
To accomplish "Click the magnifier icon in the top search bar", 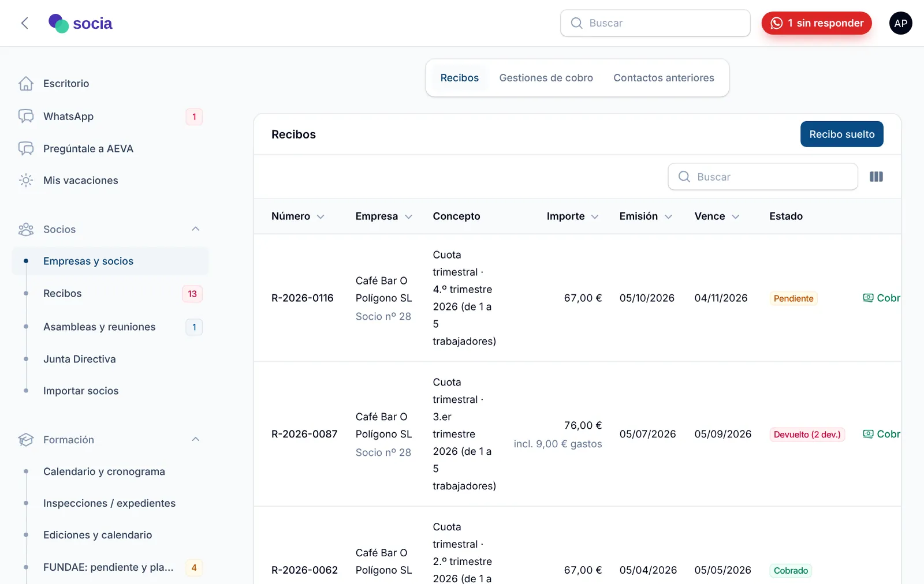I will point(576,23).
